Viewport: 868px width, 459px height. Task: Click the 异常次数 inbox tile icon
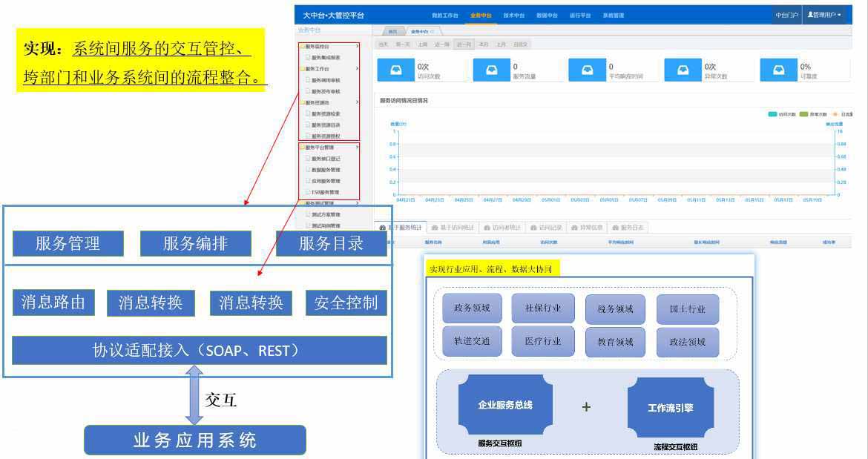pos(683,70)
